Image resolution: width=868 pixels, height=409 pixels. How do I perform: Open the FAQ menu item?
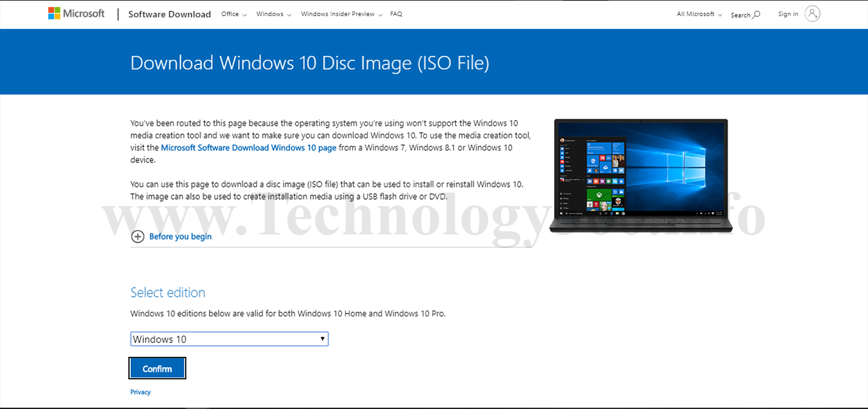[x=396, y=14]
